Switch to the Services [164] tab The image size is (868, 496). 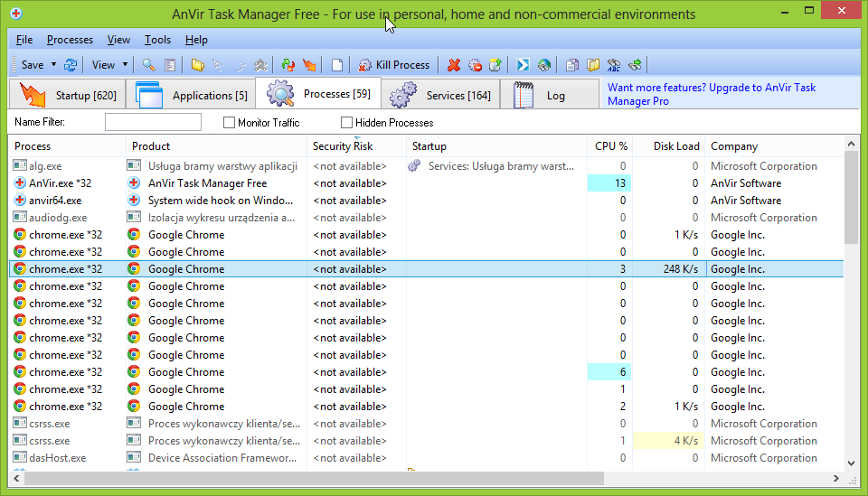click(x=440, y=95)
